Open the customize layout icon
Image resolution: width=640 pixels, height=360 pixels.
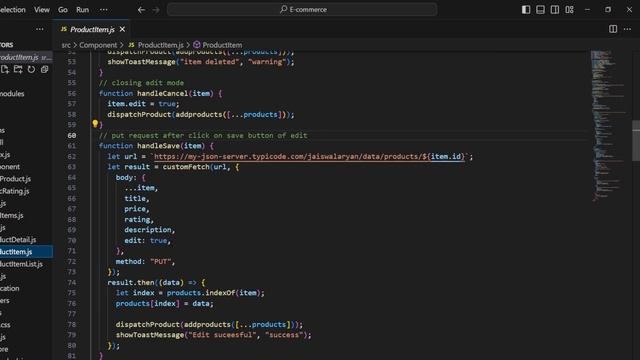pos(569,9)
